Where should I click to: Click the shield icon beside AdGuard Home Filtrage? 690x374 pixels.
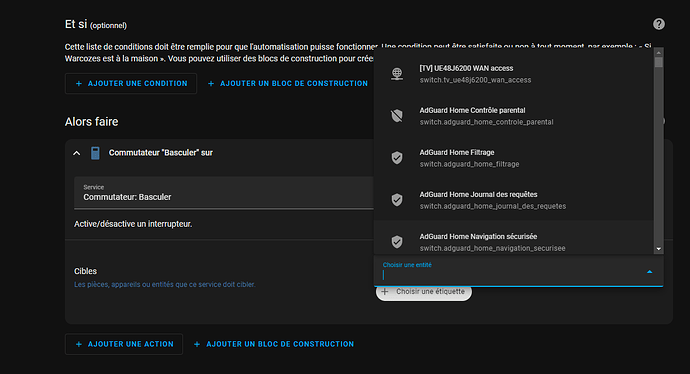(x=397, y=158)
